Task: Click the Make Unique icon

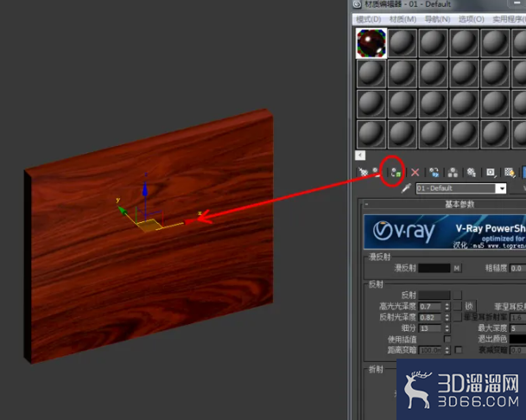Action: [x=453, y=173]
